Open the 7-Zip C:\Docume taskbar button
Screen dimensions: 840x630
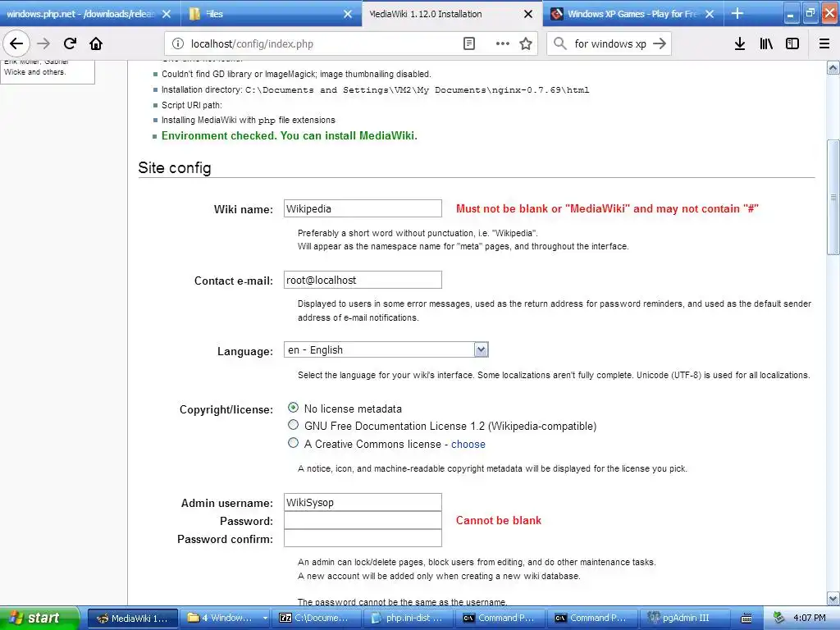click(317, 619)
